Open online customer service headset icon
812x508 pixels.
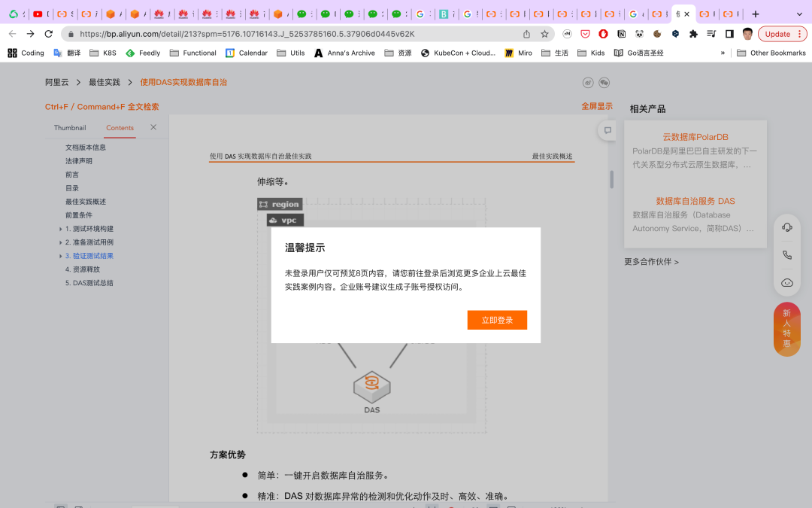pos(787,227)
